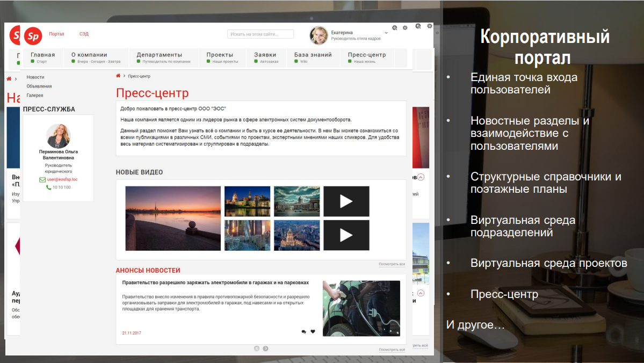
Task: Open the База знаний menu item
Action: pyautogui.click(x=313, y=57)
